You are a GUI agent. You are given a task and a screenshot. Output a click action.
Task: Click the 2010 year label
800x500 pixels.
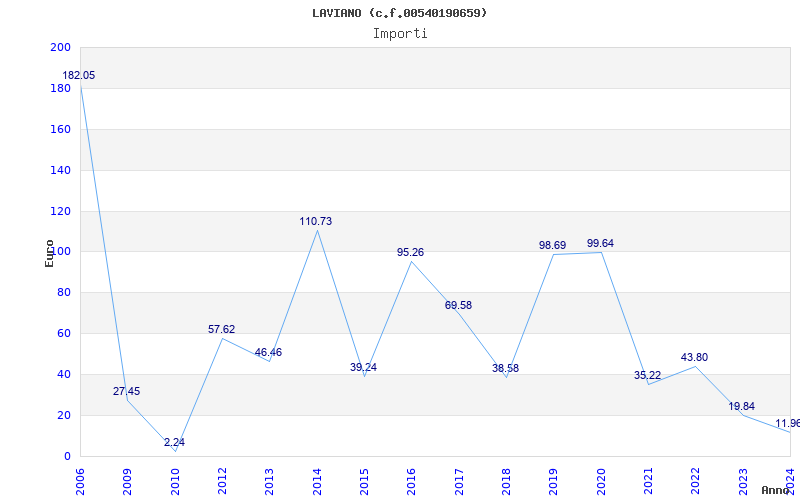pyautogui.click(x=175, y=482)
